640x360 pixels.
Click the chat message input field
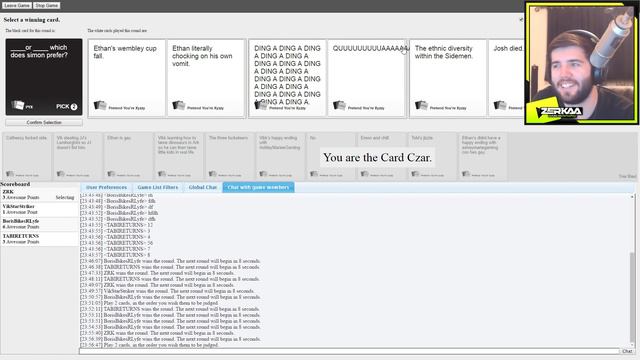coord(349,351)
